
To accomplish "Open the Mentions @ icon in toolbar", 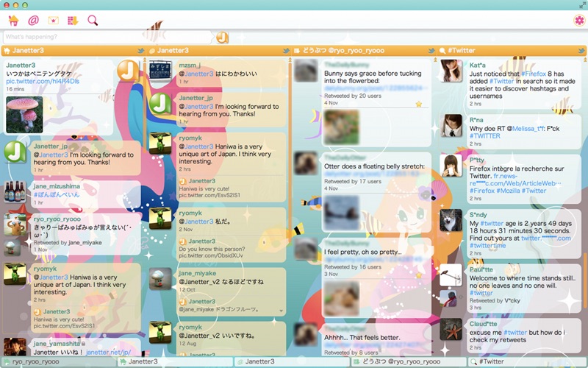I will [33, 21].
